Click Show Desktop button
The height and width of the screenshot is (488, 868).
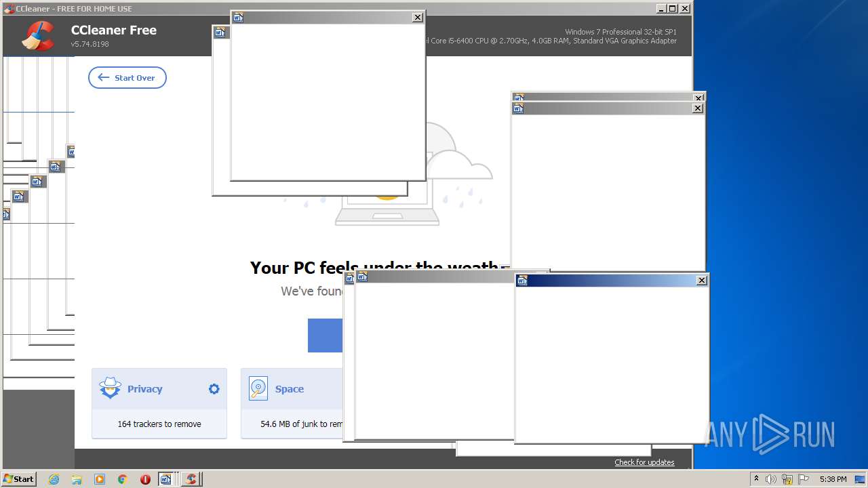(x=861, y=479)
